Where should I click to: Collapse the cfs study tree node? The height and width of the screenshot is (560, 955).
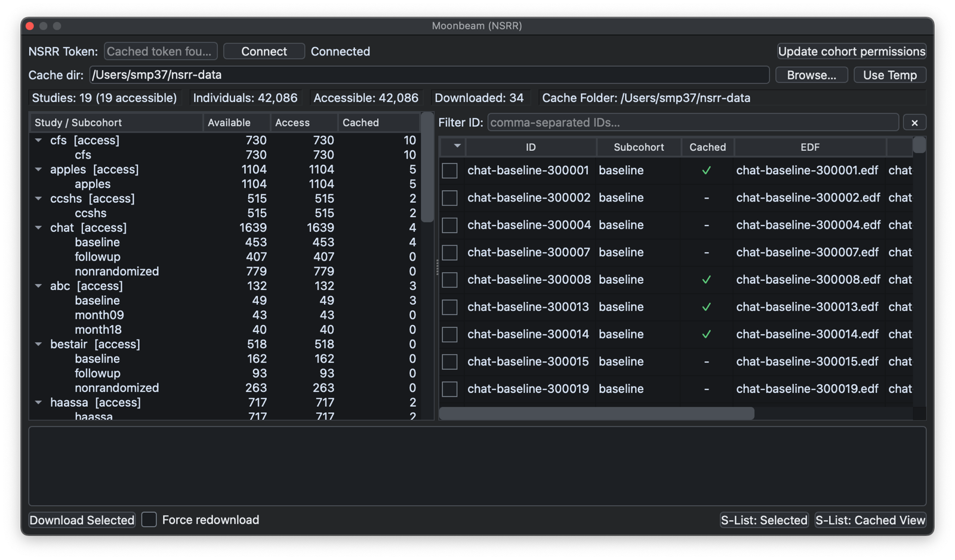39,140
